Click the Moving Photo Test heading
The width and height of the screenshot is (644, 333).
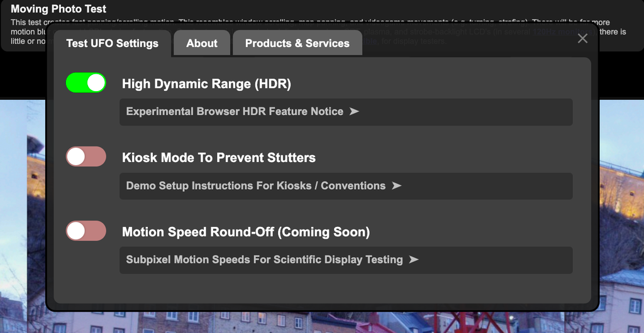point(58,9)
